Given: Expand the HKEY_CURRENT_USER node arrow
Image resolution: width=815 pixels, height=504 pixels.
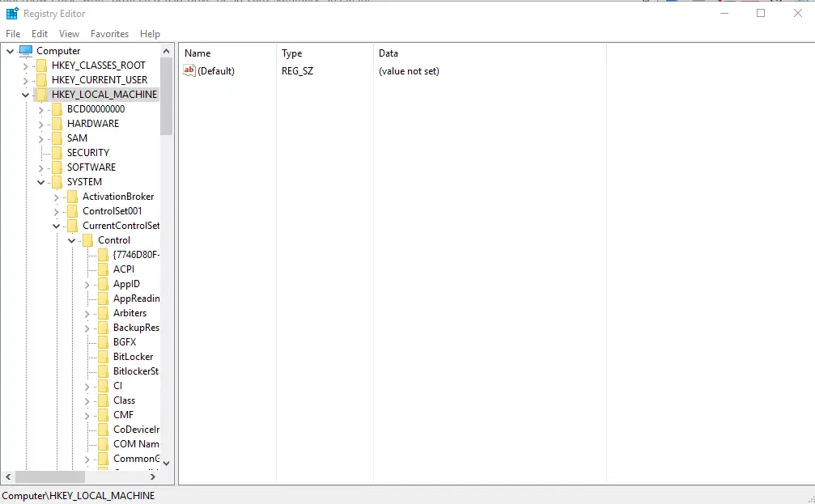Looking at the screenshot, I should point(25,81).
